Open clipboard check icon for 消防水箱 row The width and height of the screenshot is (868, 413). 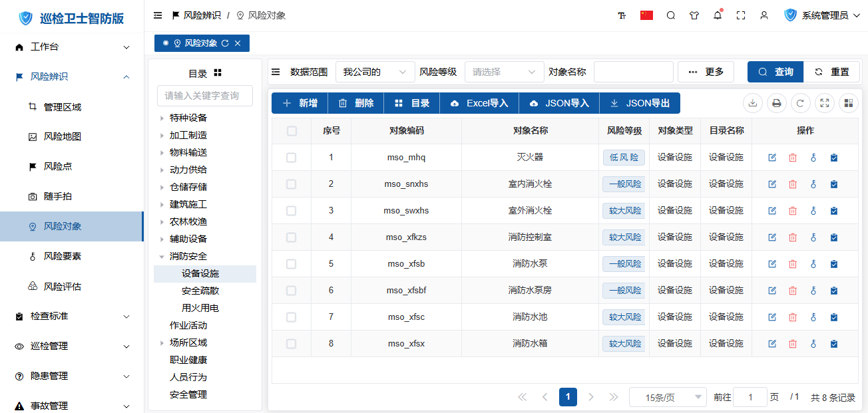point(833,344)
